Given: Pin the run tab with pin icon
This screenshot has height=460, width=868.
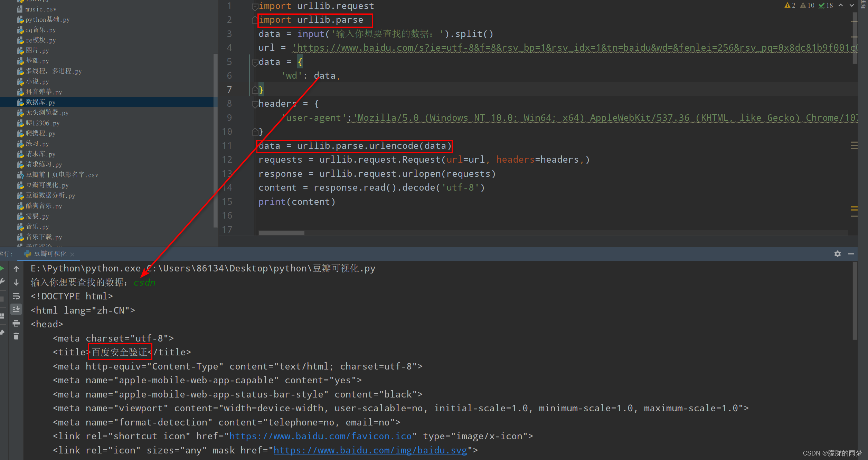Looking at the screenshot, I should tap(2, 332).
